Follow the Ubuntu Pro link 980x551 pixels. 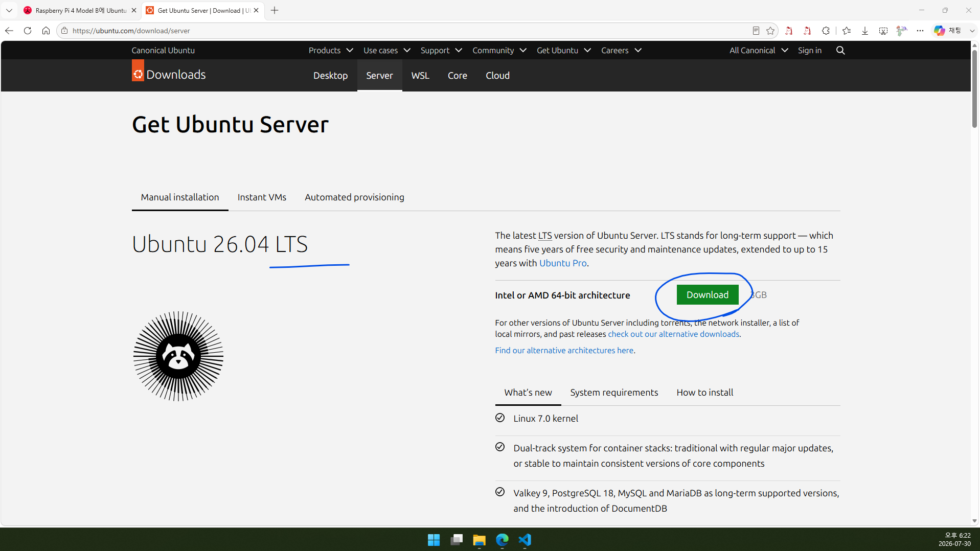(x=563, y=263)
